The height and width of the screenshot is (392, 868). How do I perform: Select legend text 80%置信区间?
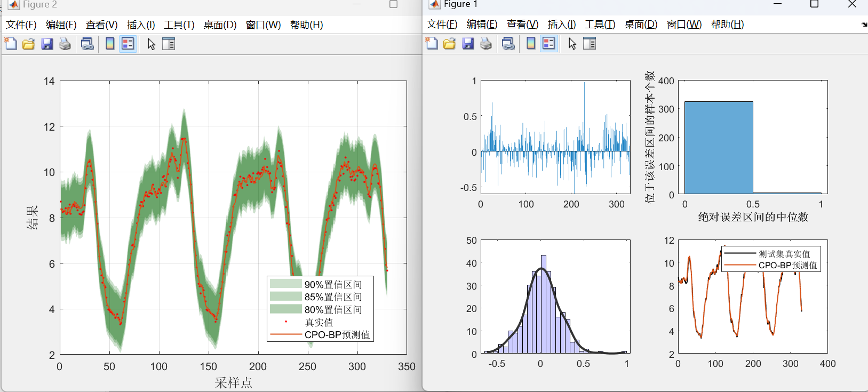tap(333, 309)
